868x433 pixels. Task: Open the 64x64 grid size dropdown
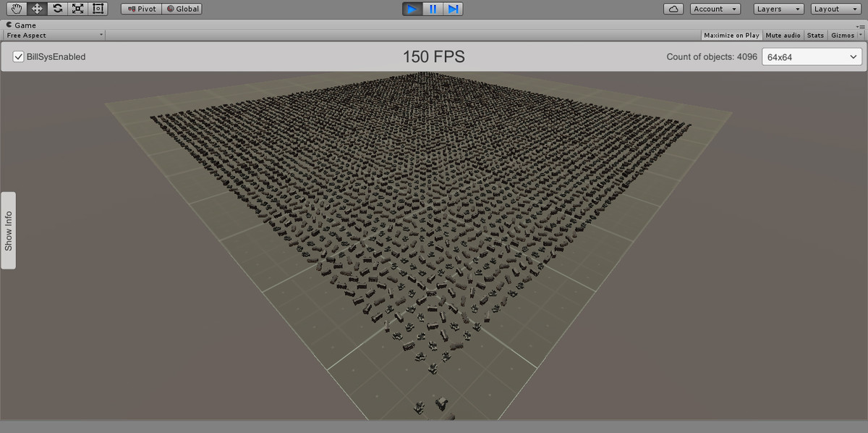(x=812, y=56)
